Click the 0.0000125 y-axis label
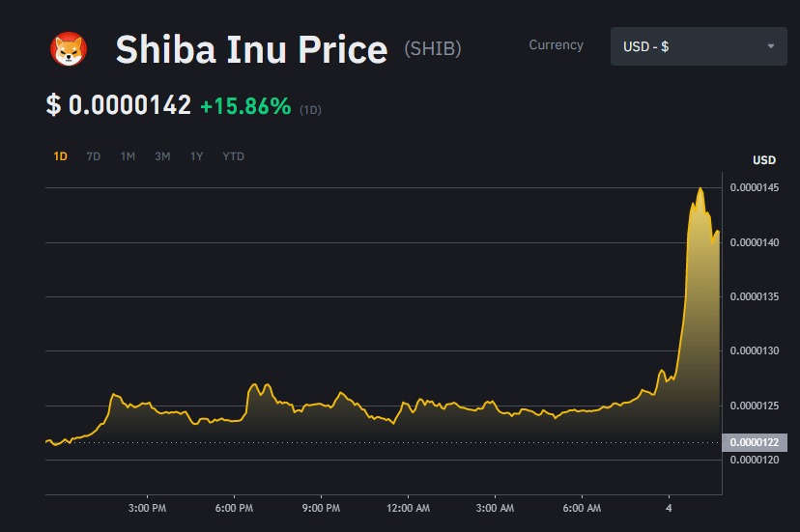This screenshot has width=800, height=532. pos(754,406)
